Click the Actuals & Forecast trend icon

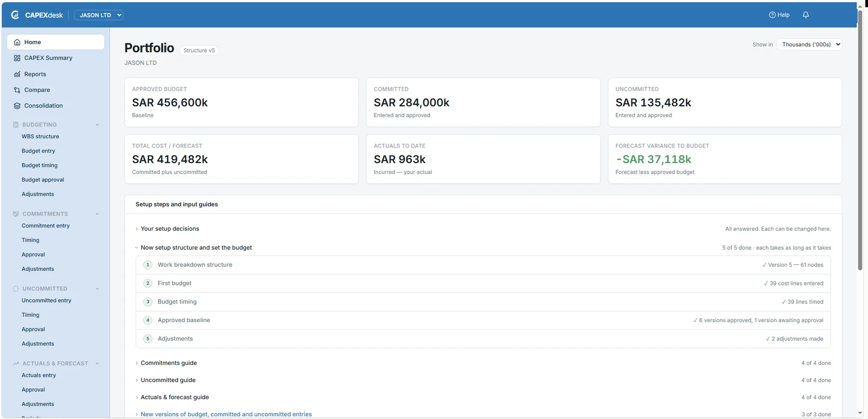(16, 364)
